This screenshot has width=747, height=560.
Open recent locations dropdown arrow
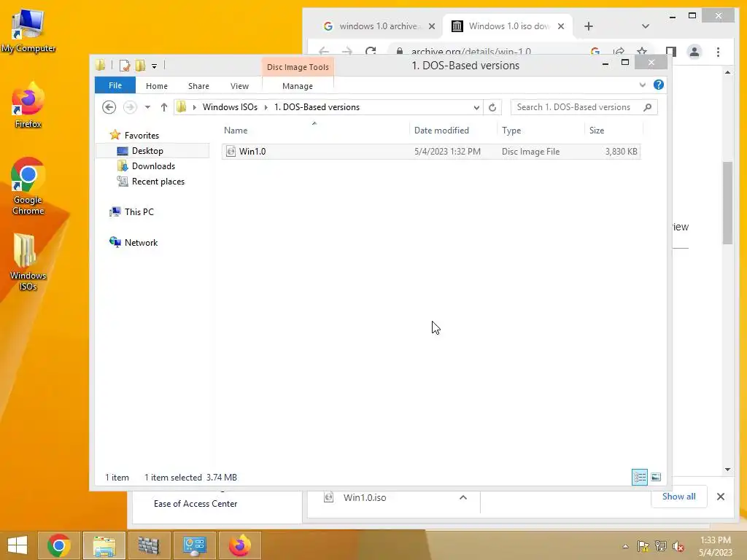[x=147, y=107]
